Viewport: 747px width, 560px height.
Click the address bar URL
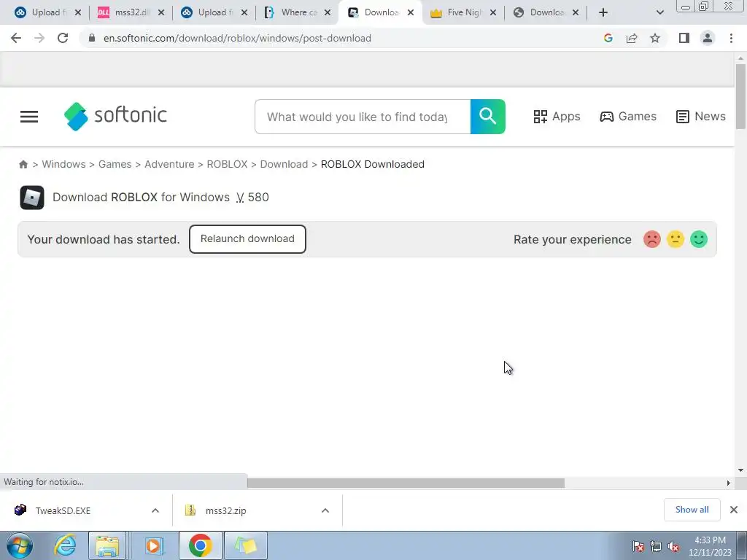(237, 38)
